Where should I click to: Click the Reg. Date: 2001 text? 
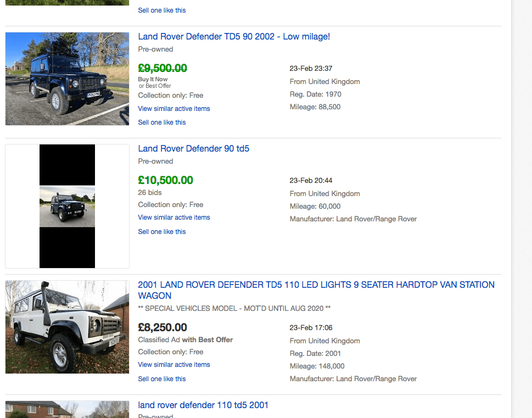315,354
